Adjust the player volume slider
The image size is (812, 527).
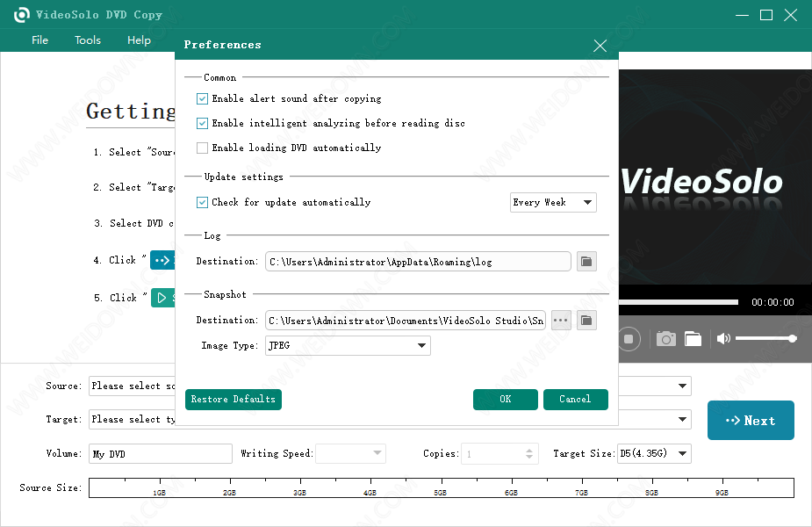765,338
